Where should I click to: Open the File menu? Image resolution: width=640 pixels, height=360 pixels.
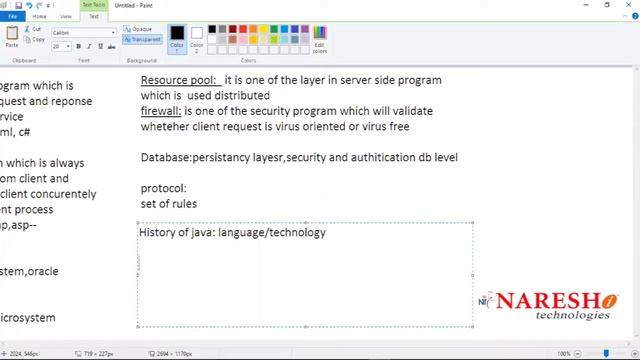coord(13,16)
